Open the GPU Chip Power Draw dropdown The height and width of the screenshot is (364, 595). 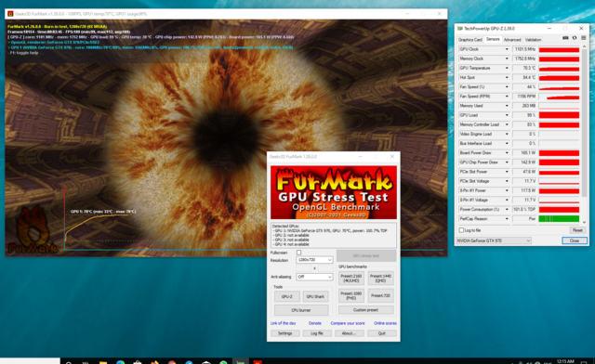[507, 162]
